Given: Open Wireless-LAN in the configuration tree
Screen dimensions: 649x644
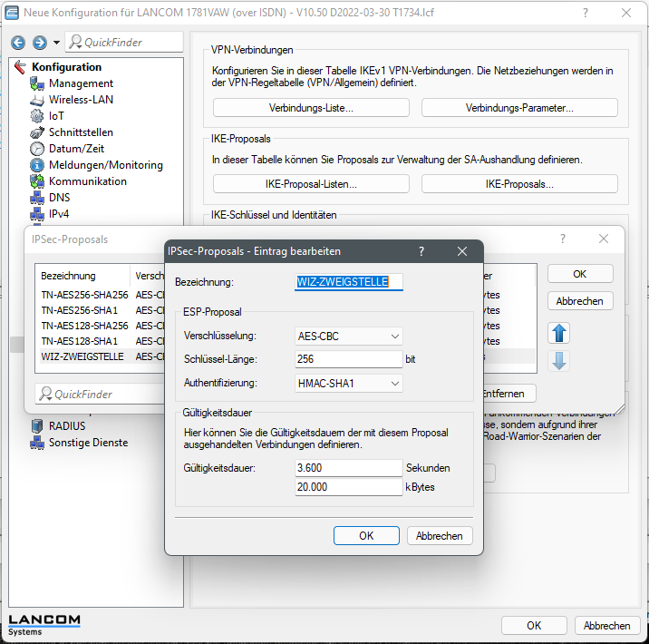Looking at the screenshot, I should 81,100.
